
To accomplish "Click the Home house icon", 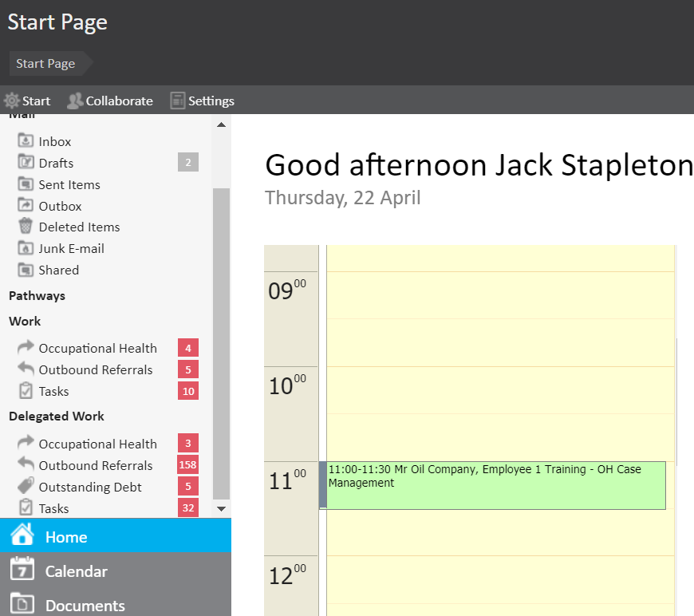I will tap(22, 535).
